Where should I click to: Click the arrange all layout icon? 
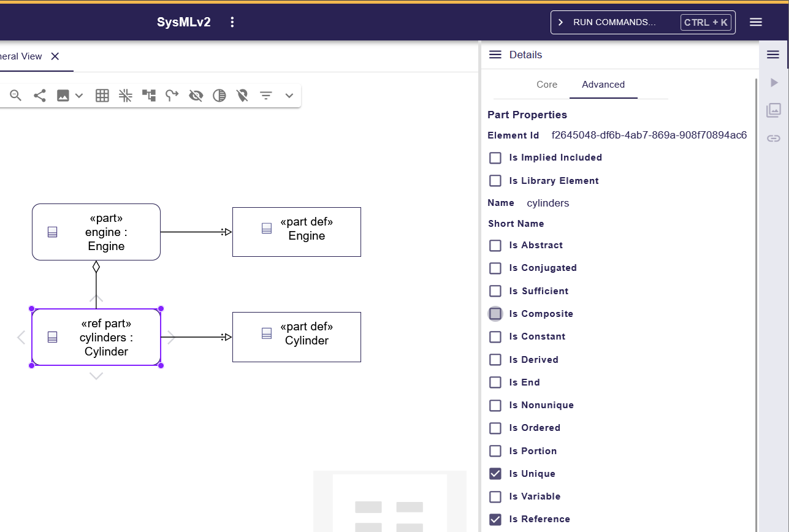point(149,96)
